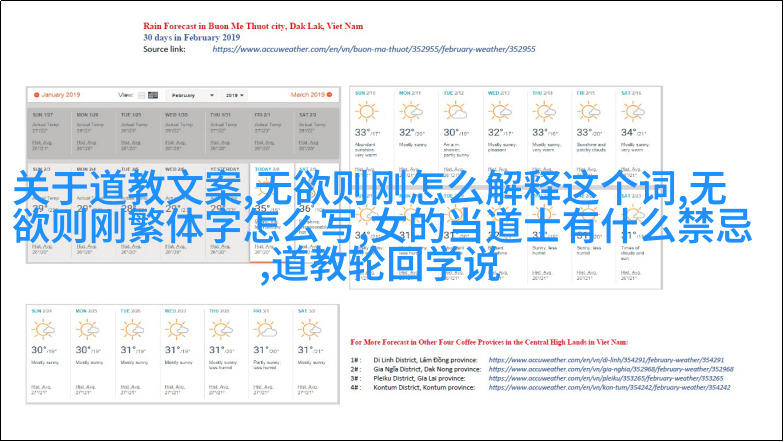Click the orange arrow next to March 2019
The width and height of the screenshot is (784, 442).
pyautogui.click(x=331, y=95)
